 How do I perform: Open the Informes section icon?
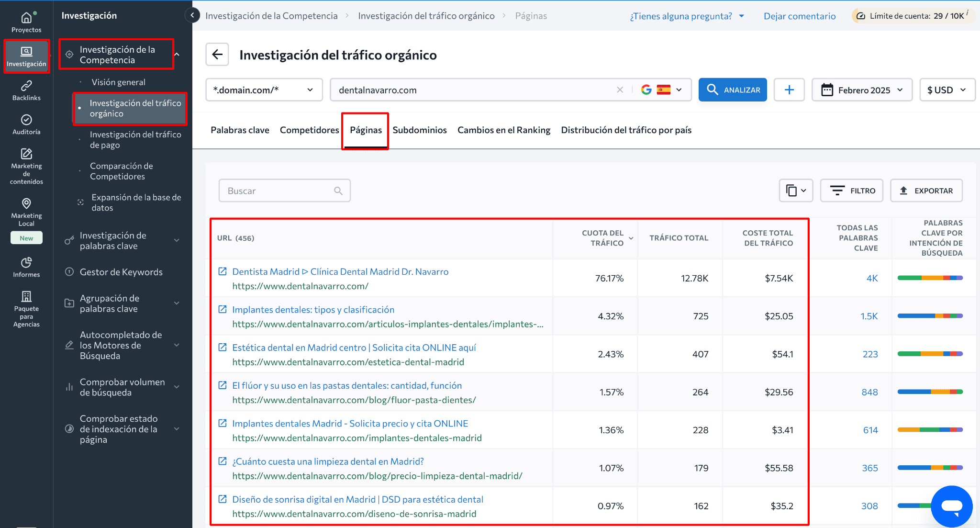(x=26, y=267)
